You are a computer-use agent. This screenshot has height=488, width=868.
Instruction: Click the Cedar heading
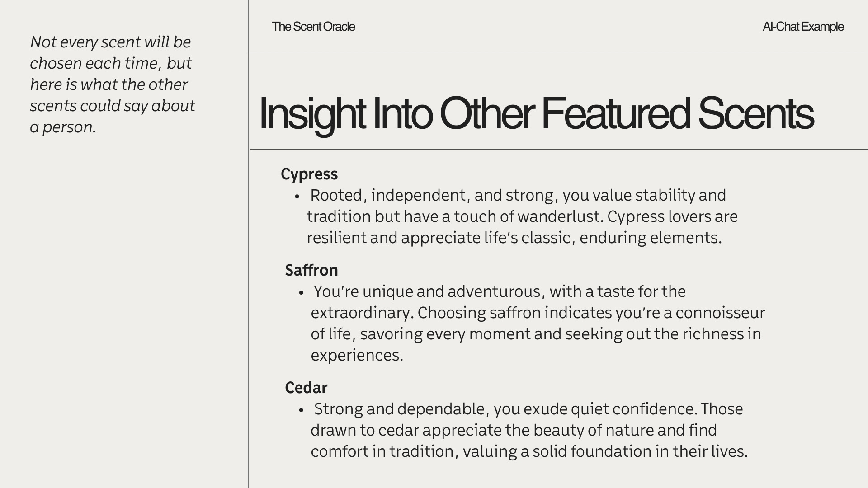tap(306, 388)
